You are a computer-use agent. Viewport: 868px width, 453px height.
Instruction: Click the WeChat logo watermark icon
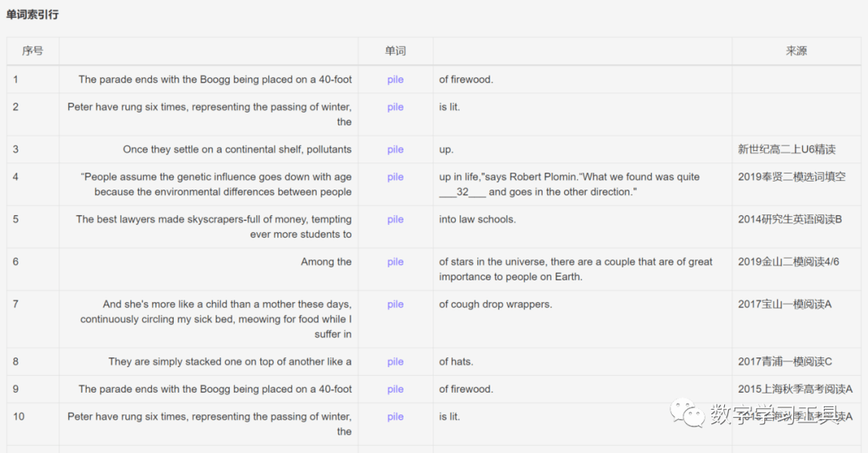(688, 414)
